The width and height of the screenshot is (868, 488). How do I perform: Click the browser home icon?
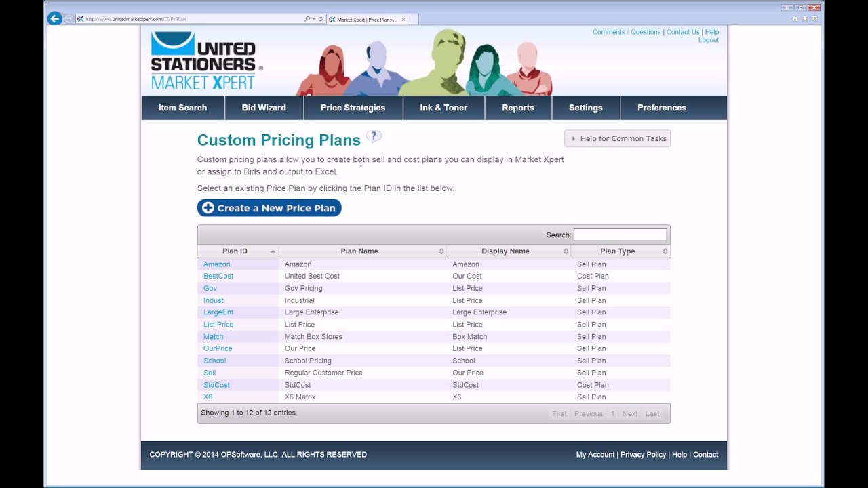(795, 19)
